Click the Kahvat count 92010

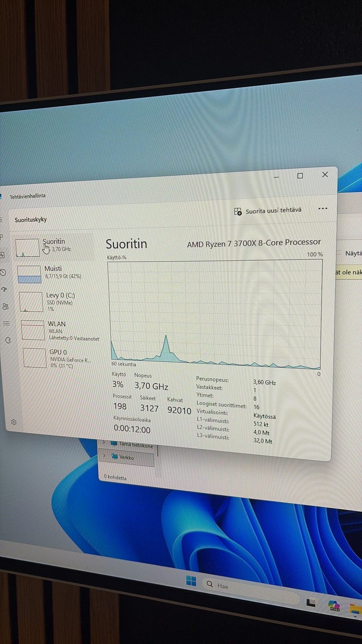pos(179,410)
